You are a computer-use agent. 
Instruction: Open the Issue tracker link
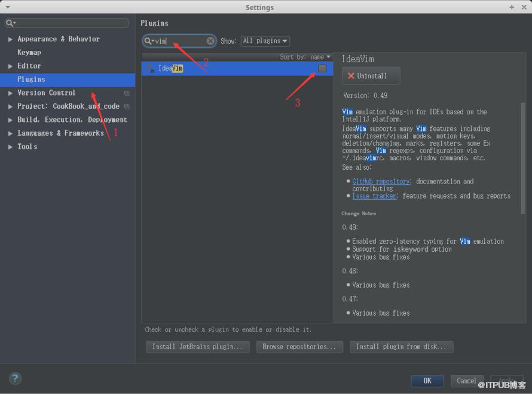tap(374, 196)
